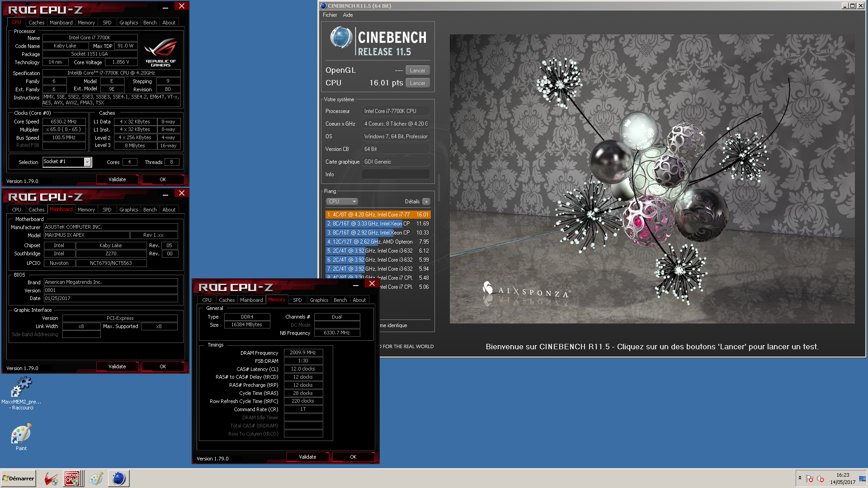The image size is (868, 488).
Task: Click the BIOS Version 0801 field
Action: click(110, 290)
